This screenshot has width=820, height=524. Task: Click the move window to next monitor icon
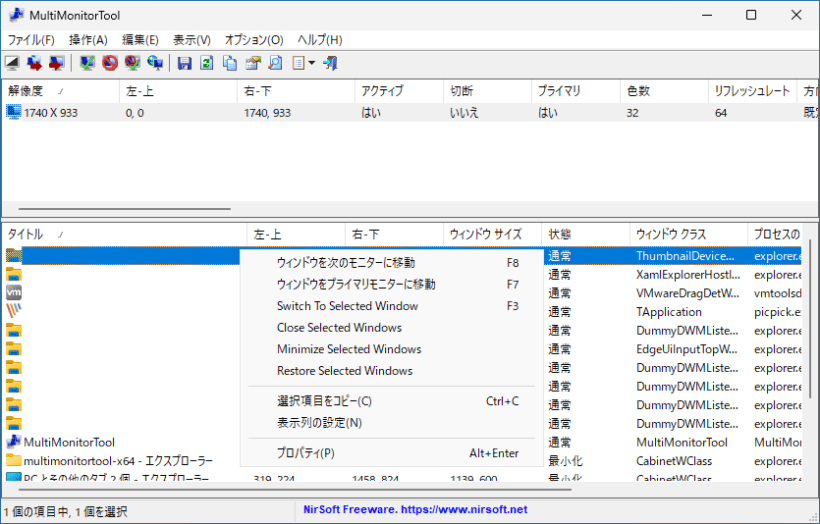click(35, 63)
